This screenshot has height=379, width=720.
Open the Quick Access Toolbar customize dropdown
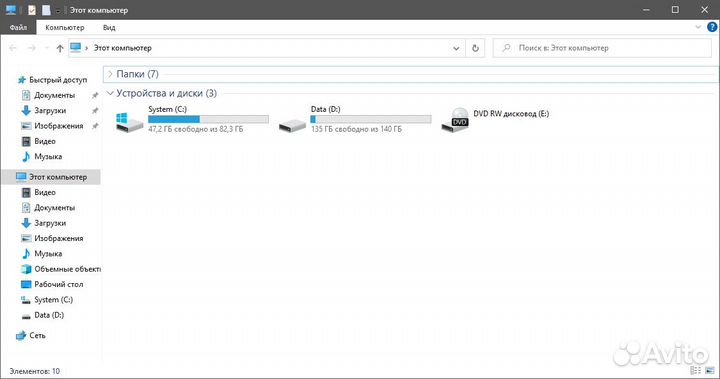[58, 11]
